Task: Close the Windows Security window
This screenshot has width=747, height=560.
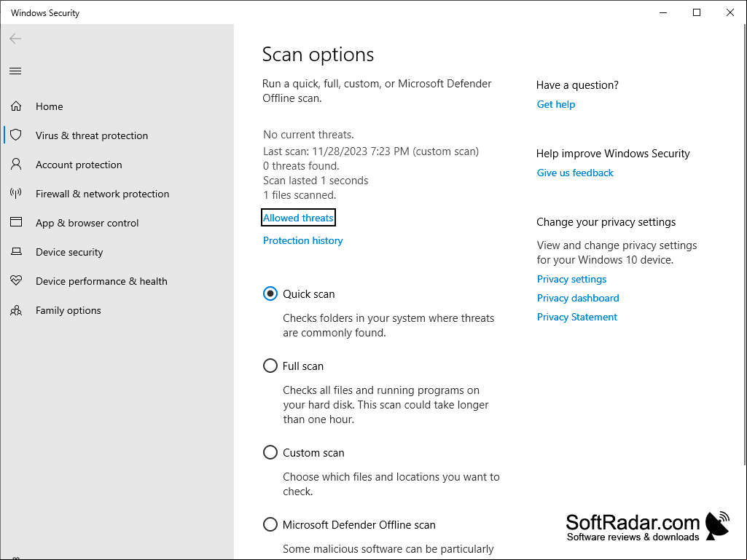Action: point(730,12)
